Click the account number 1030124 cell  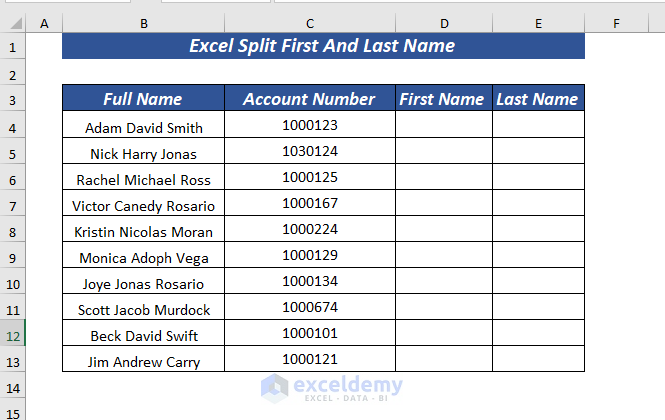point(310,152)
